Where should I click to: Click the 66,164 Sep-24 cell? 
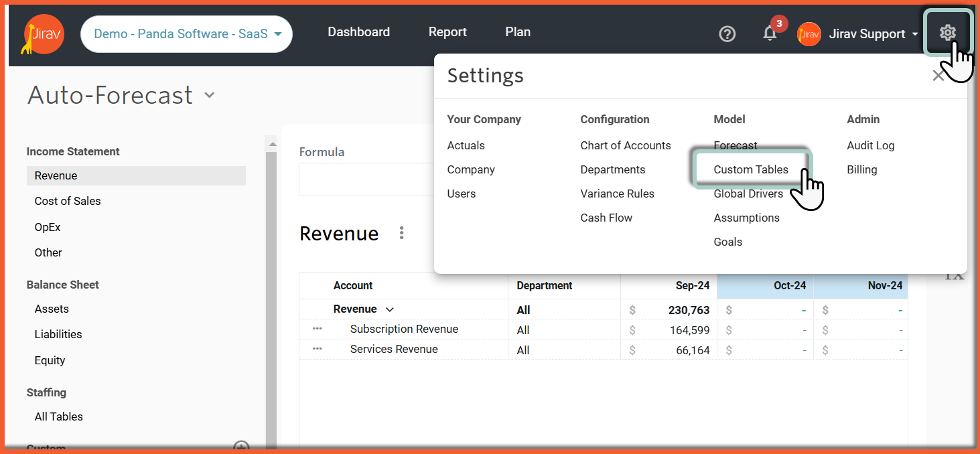669,350
